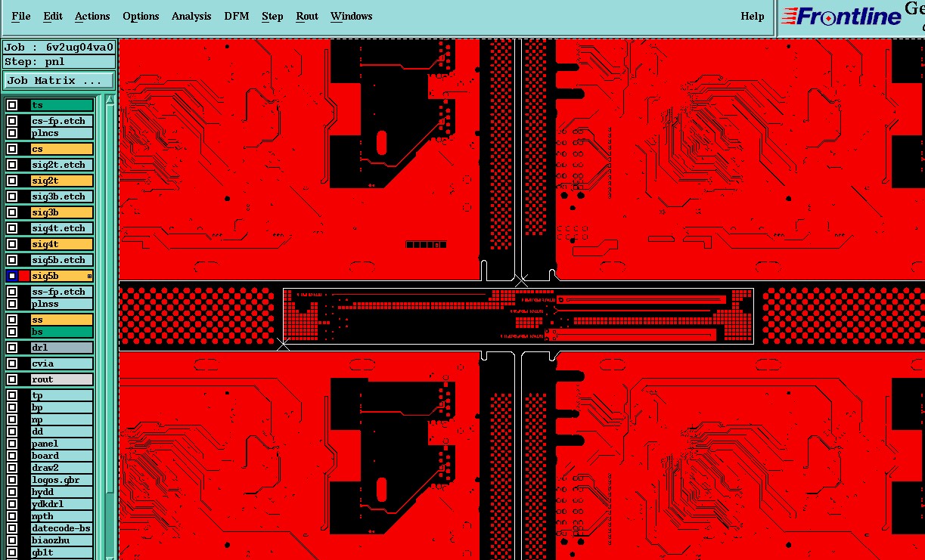Enable the rout layer checkbox

[12, 379]
